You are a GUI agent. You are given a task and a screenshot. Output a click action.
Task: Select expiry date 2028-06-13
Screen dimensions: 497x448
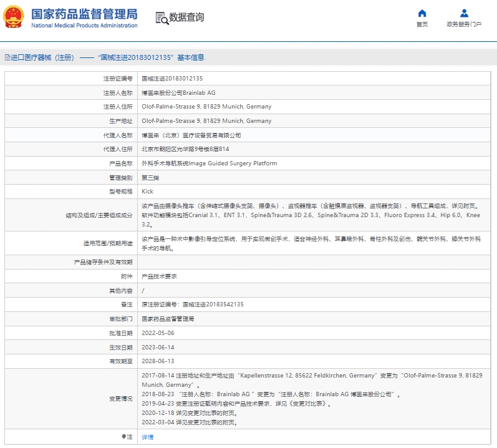coord(158,361)
